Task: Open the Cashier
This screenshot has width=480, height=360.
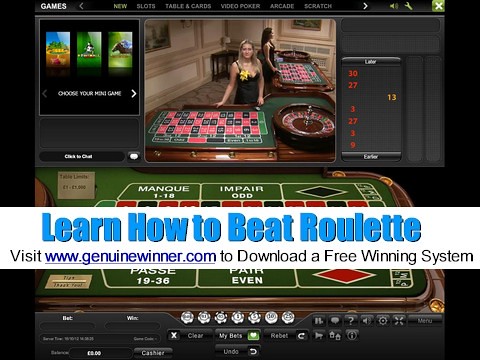Action: pyautogui.click(x=153, y=353)
